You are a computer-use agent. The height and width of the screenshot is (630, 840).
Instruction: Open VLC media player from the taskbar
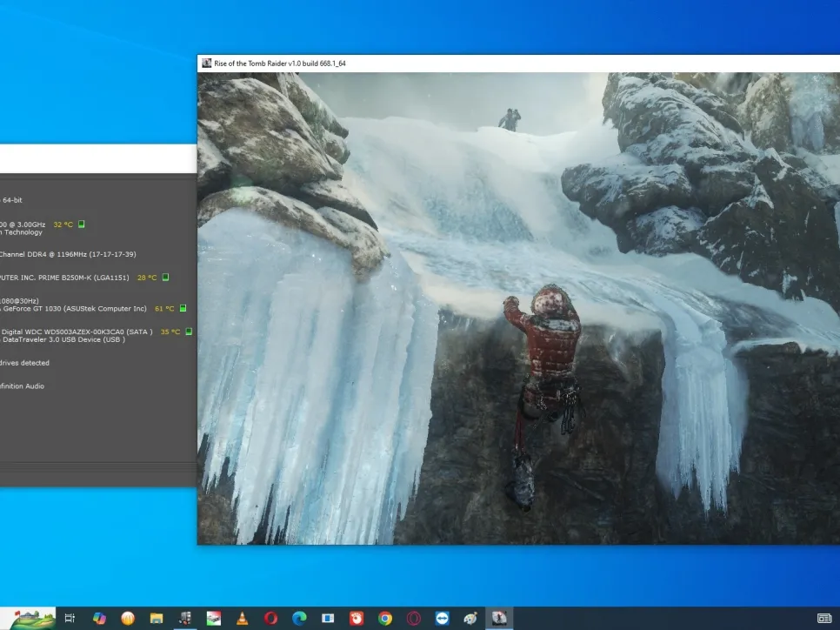[242, 618]
